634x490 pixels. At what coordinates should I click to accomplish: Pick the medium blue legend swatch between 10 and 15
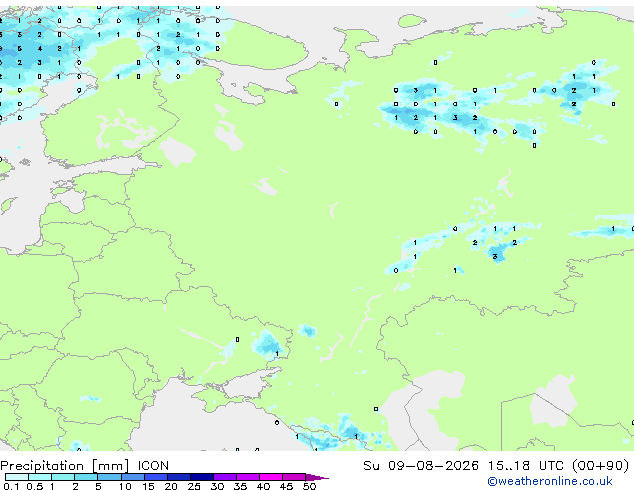[133, 477]
